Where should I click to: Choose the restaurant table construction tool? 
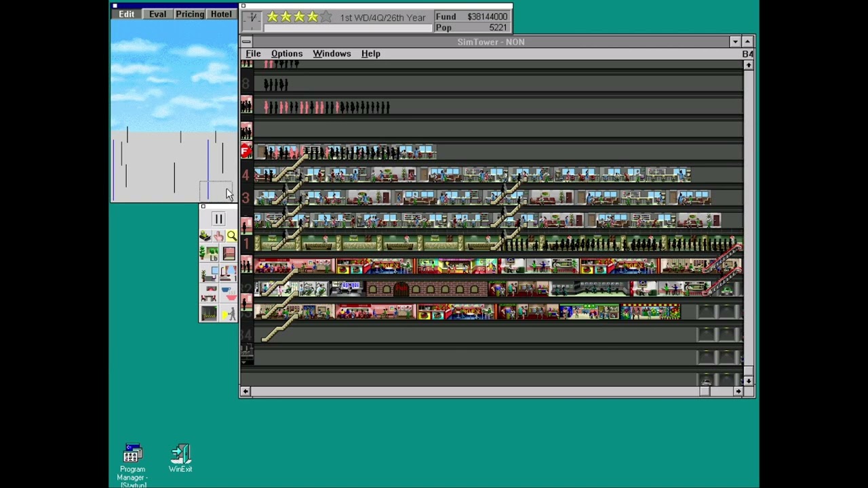pos(209,293)
